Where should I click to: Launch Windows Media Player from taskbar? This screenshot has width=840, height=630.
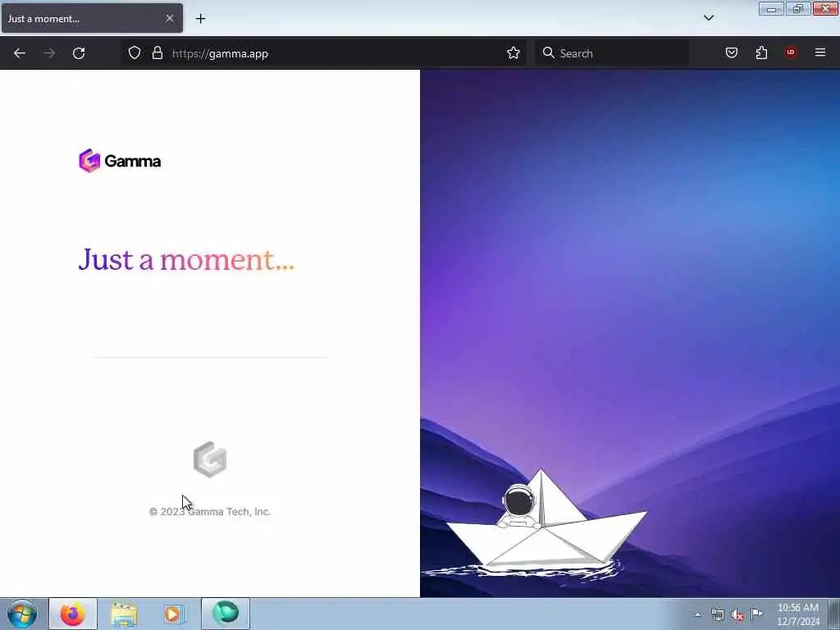(173, 614)
